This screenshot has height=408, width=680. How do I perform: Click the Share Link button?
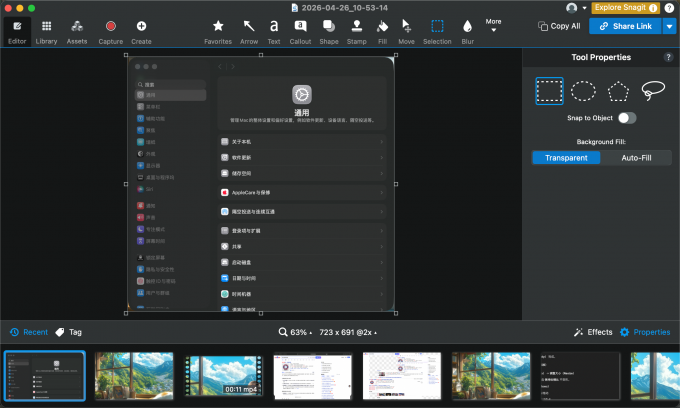625,26
